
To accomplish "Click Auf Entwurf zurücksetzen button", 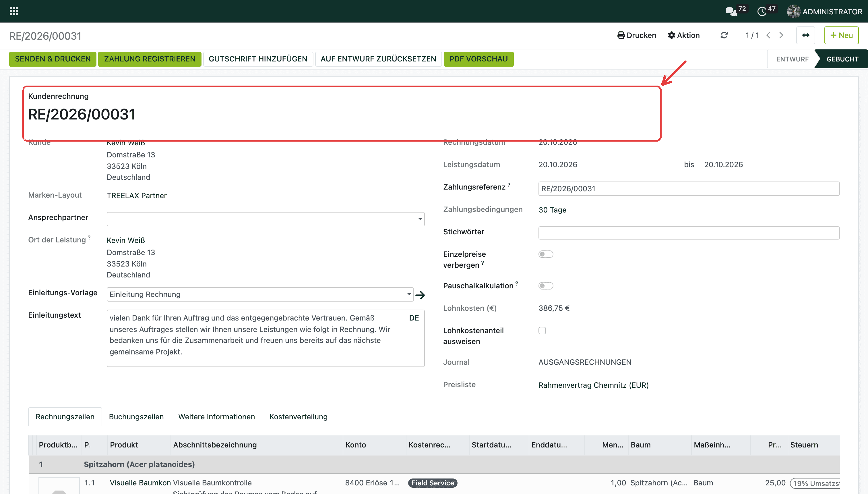I will click(378, 59).
